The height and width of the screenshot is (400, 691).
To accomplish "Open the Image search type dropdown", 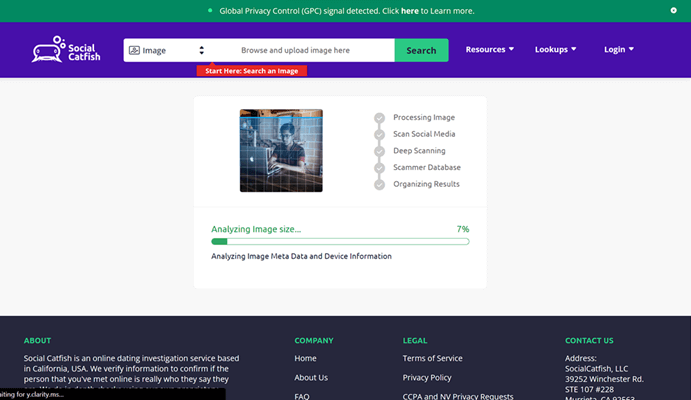I will (x=166, y=50).
